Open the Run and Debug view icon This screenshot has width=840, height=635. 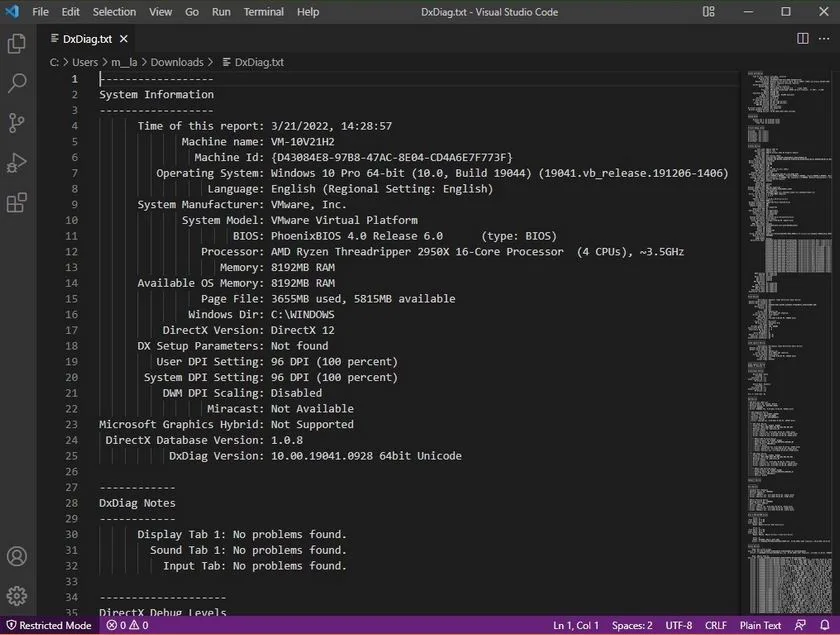click(17, 163)
